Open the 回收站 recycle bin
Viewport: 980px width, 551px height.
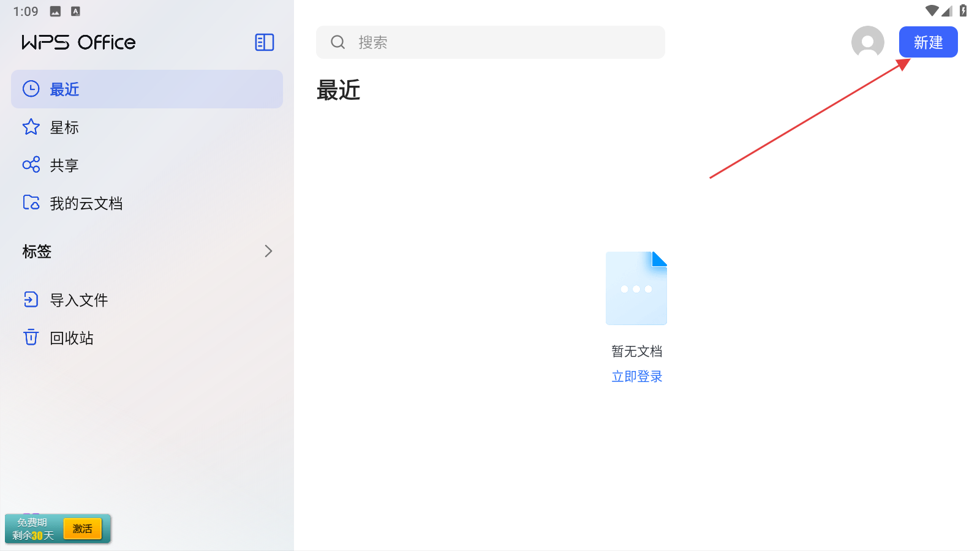tap(147, 338)
